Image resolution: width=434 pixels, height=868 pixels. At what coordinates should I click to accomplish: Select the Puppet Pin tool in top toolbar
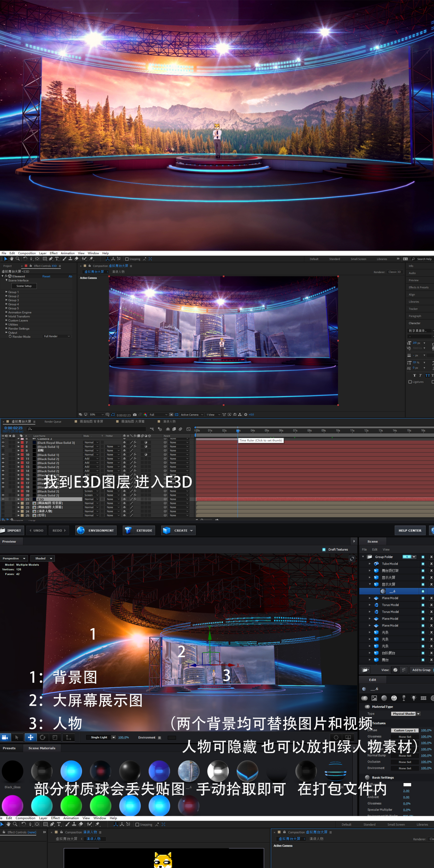pos(91,259)
